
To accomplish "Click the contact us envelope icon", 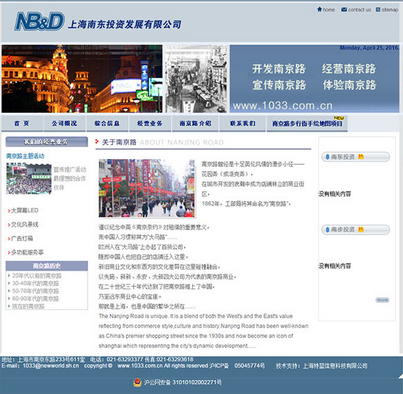I will point(344,9).
